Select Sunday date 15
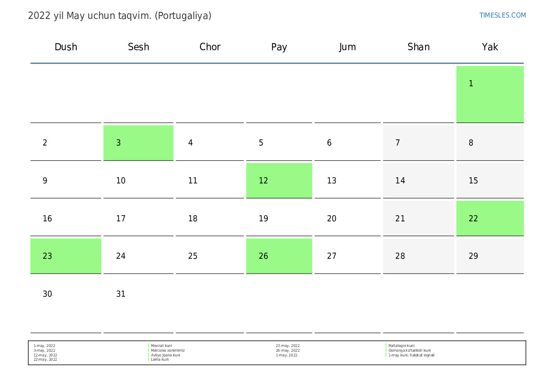This screenshot has height=392, width=554. [x=490, y=181]
